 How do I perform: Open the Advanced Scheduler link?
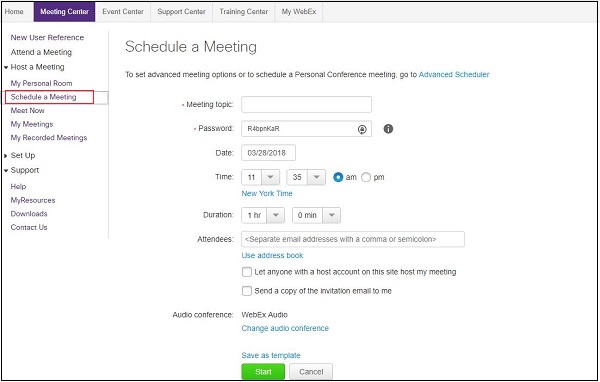click(454, 75)
